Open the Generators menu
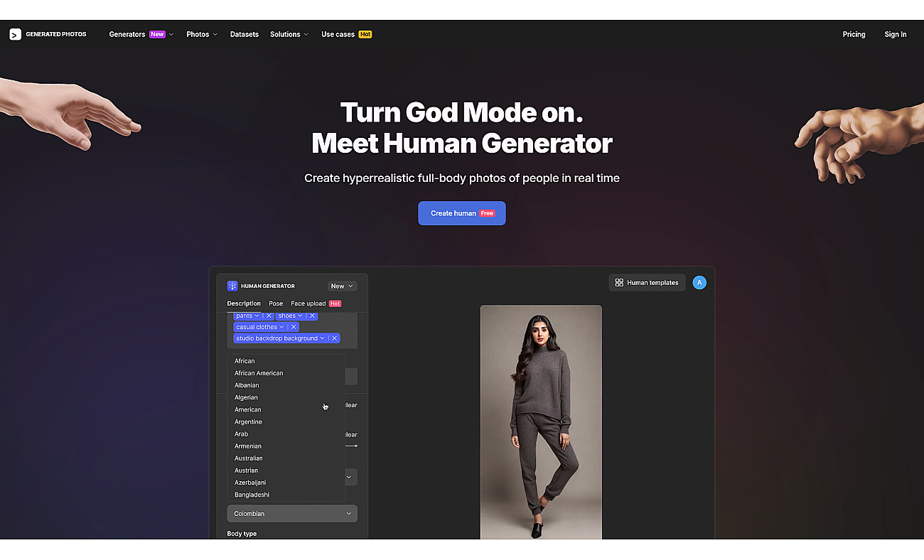 pyautogui.click(x=141, y=34)
